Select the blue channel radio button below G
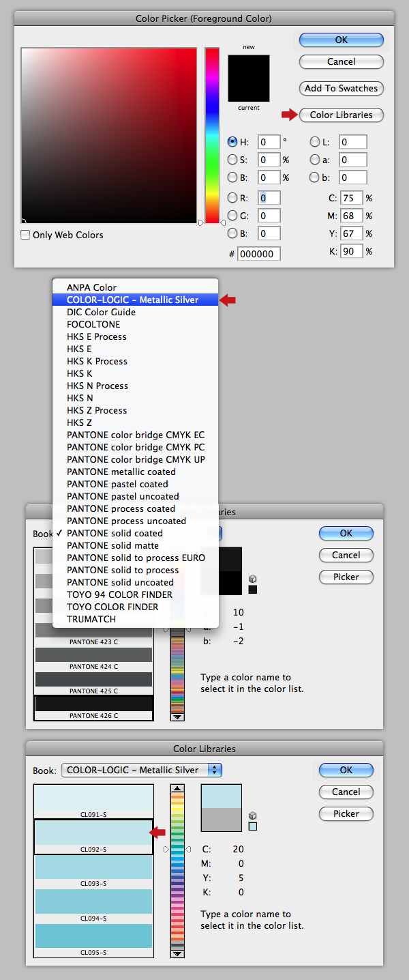This screenshot has width=409, height=980. pos(232,233)
